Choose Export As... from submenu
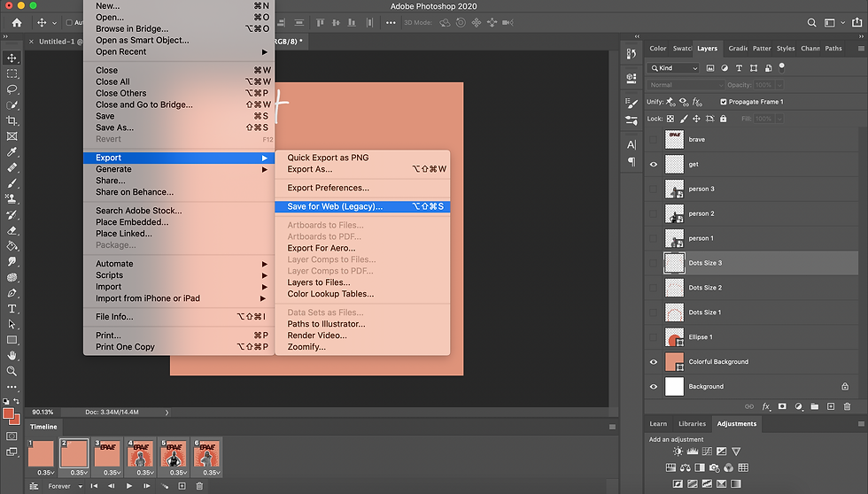868x494 pixels. (362, 169)
